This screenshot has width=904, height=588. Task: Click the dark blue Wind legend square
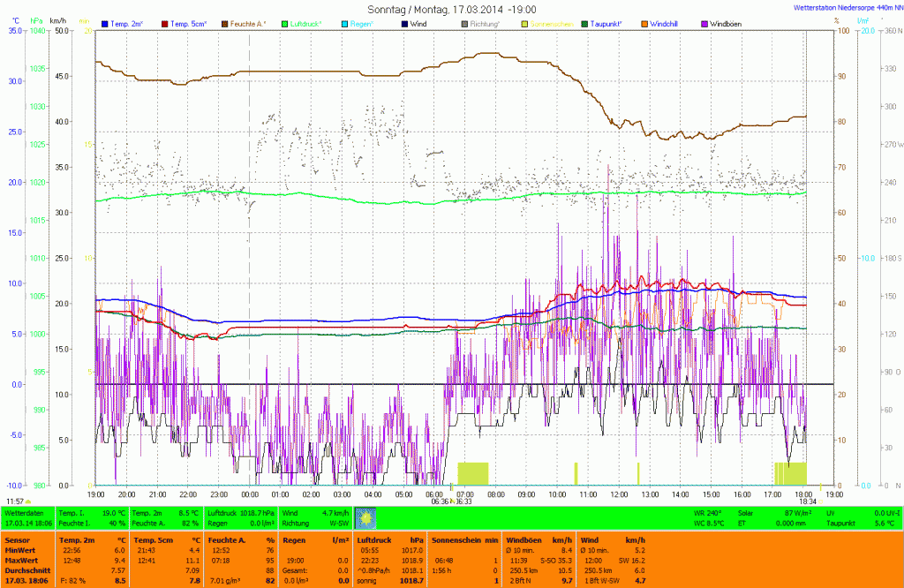click(x=405, y=23)
